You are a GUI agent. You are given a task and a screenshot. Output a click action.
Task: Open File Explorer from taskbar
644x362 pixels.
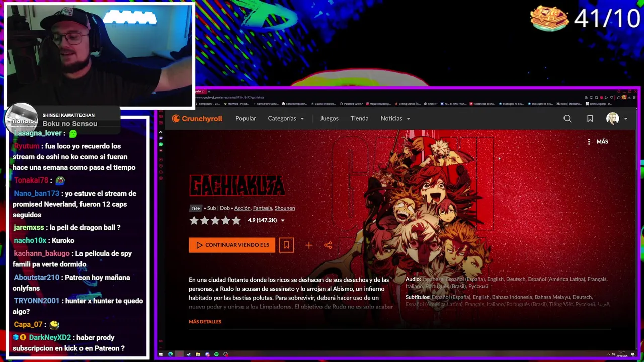pyautogui.click(x=198, y=354)
